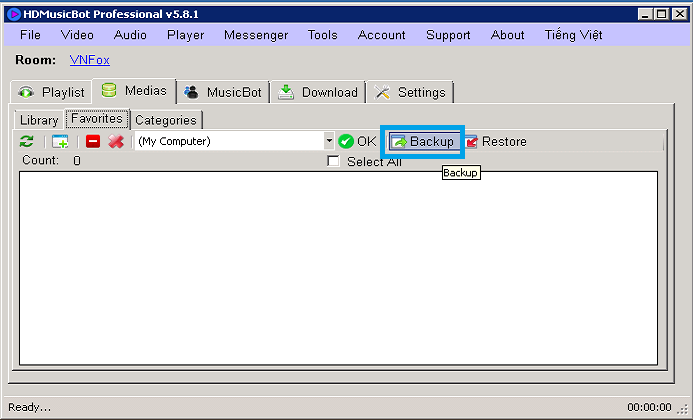Enable the Select All checkbox

click(x=334, y=162)
